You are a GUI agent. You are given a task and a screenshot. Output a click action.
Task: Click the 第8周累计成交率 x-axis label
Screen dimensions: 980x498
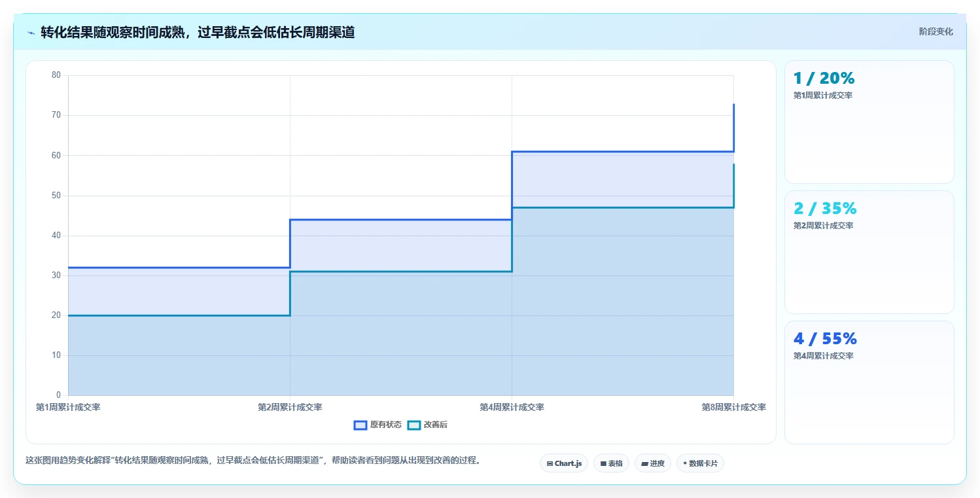coord(733,407)
